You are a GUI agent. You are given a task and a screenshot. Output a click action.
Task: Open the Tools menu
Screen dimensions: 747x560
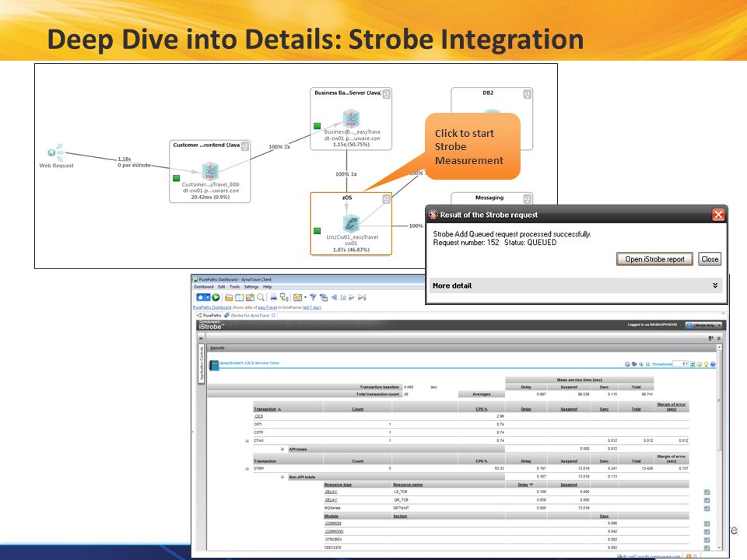coord(234,287)
